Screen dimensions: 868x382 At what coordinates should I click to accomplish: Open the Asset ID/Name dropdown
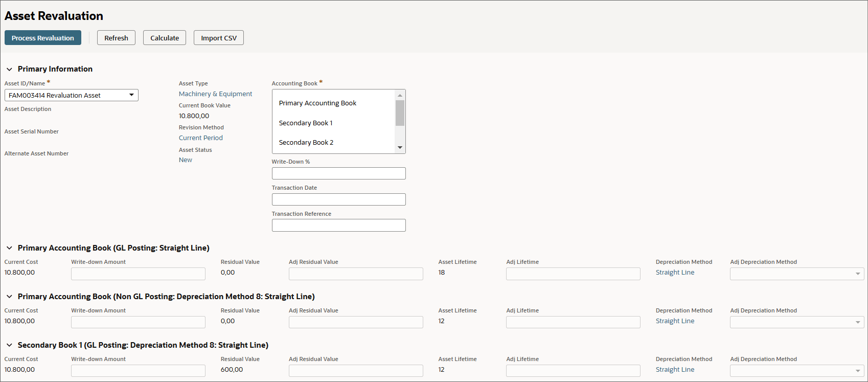[72, 95]
